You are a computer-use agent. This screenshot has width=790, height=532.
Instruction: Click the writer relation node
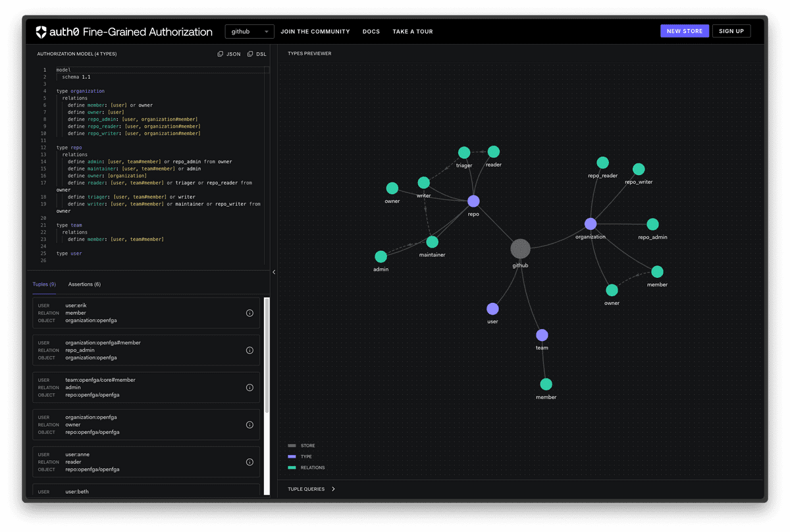pos(424,182)
